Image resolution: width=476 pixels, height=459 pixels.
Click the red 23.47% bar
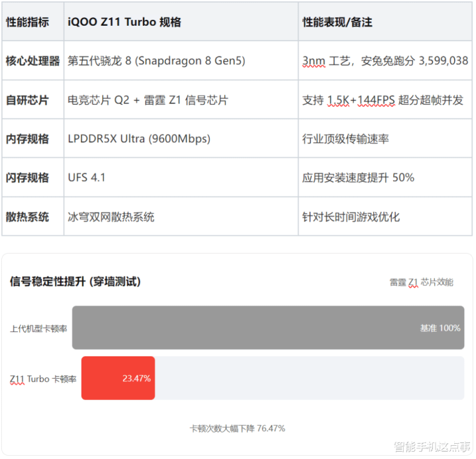[x=118, y=378]
